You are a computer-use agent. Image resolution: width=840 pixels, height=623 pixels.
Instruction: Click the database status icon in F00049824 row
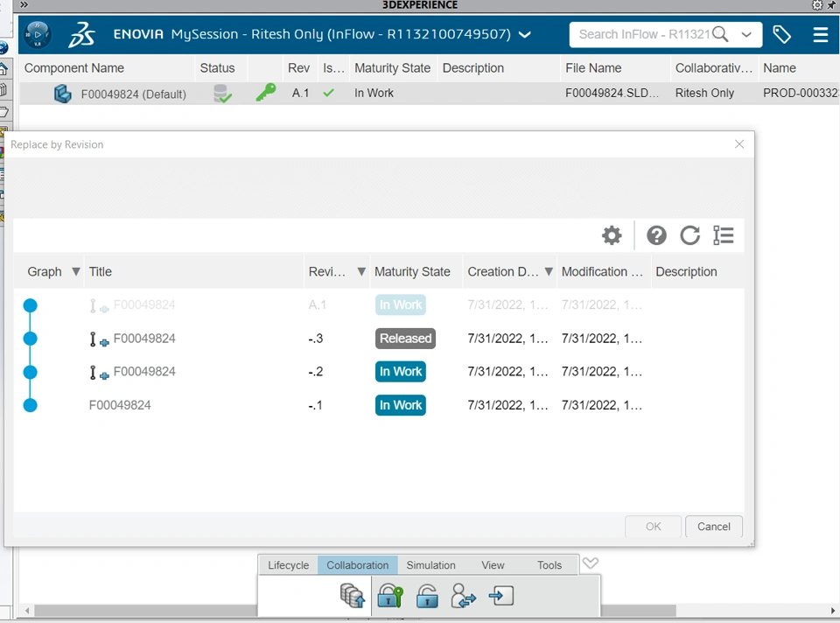pyautogui.click(x=222, y=94)
